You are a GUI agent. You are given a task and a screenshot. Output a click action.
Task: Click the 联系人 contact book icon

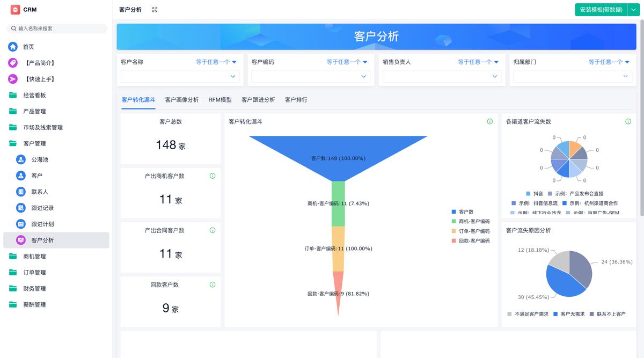tap(21, 192)
